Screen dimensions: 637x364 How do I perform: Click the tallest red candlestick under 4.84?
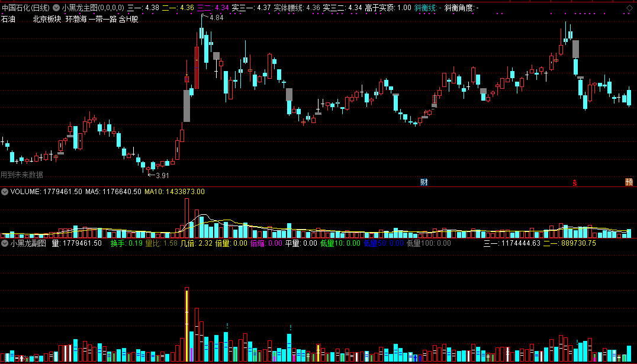click(197, 68)
